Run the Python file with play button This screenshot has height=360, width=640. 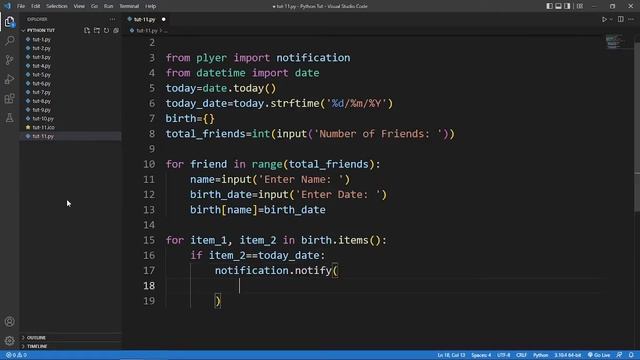point(604,19)
